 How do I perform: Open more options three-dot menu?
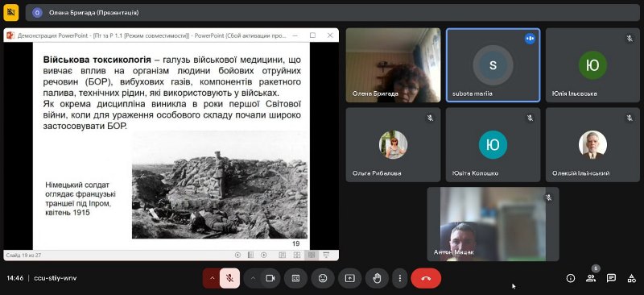(399, 279)
